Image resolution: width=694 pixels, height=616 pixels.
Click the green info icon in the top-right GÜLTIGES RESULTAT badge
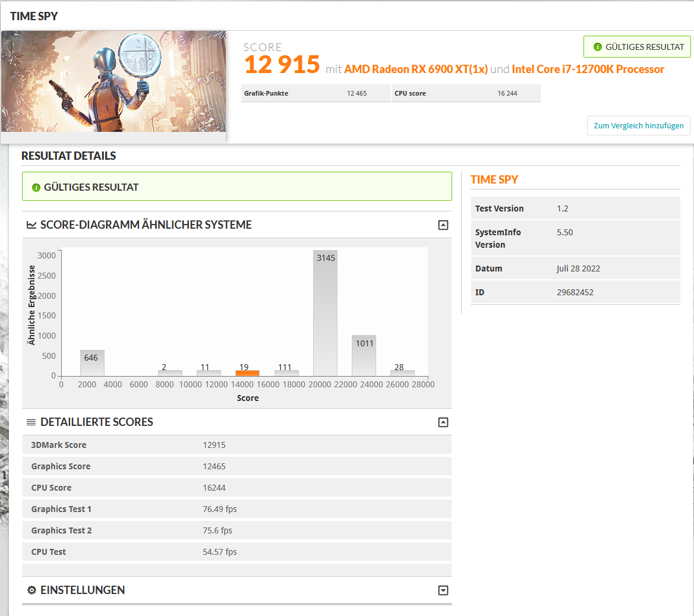[598, 47]
